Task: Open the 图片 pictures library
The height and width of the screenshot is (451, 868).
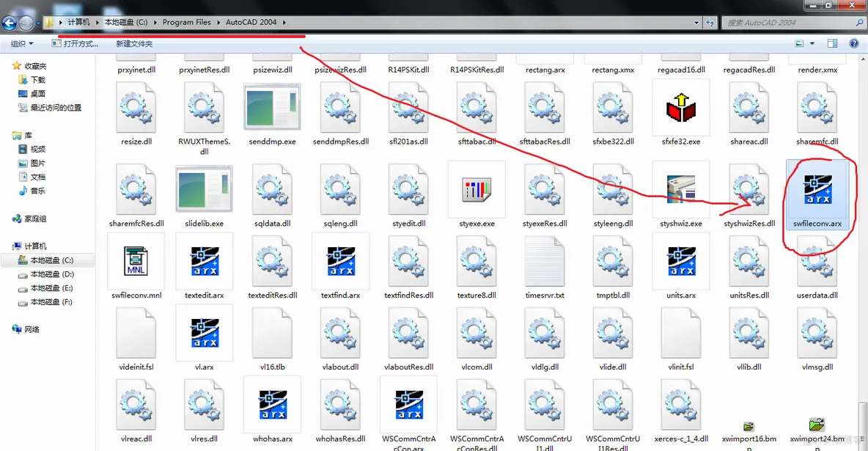Action: 32,163
